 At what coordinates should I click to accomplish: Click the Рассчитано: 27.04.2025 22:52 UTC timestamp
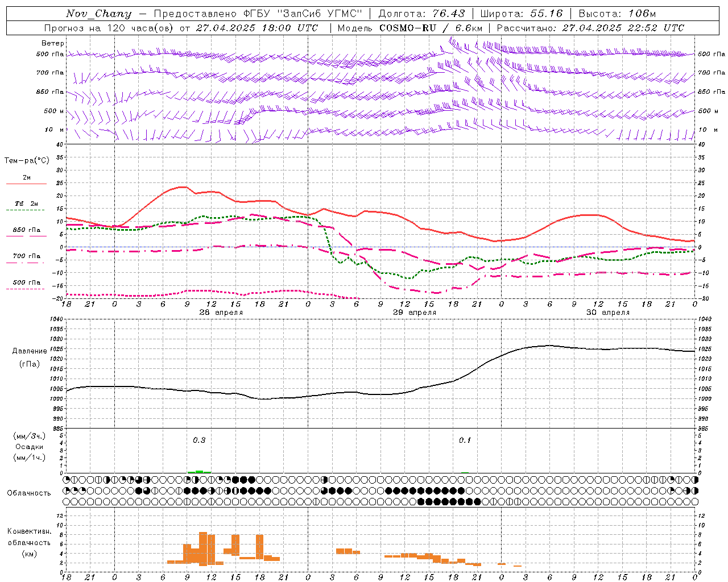pyautogui.click(x=590, y=28)
